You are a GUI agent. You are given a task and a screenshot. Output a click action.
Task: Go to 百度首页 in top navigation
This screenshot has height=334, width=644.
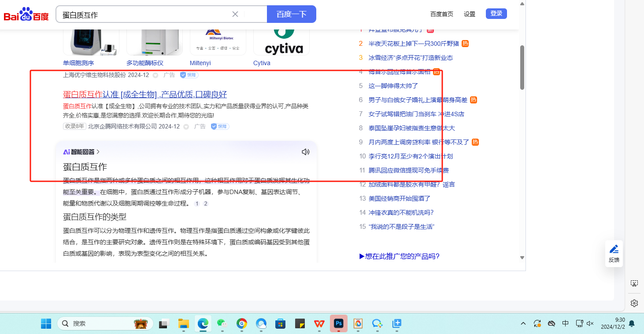click(x=441, y=14)
